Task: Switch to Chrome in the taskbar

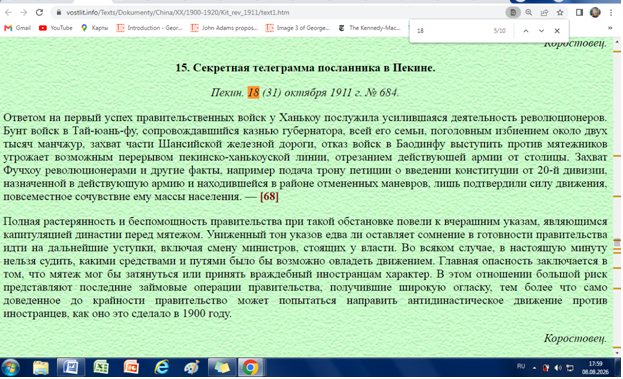Action: [250, 367]
